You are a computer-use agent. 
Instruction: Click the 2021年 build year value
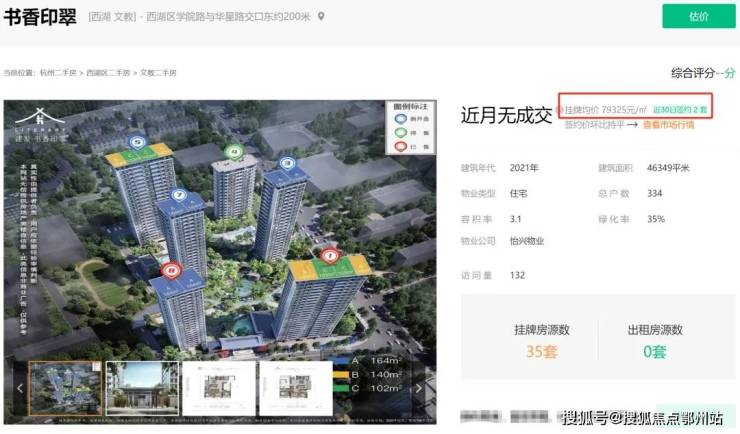tap(524, 168)
